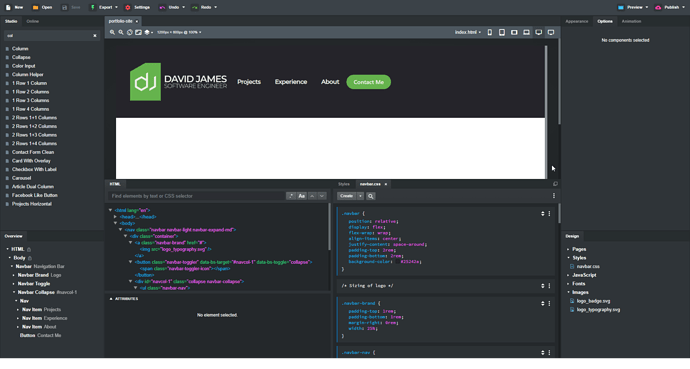Open three-dot menu of .navbar CSS block
This screenshot has height=369, width=690.
coord(549,214)
